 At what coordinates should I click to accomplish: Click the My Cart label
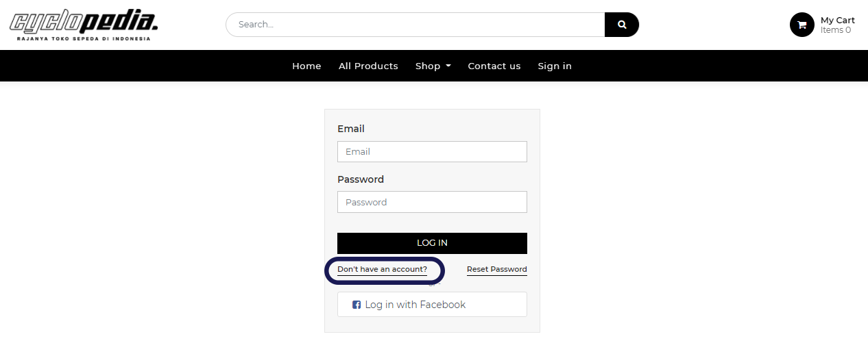[837, 21]
